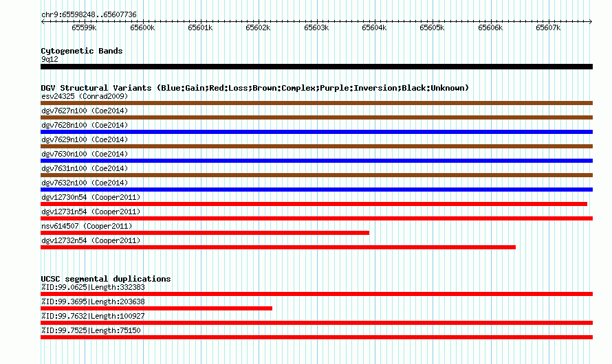Viewport: 612px width, 364px height.
Task: Select segmental duplication bar with Length:100927
Action: click(316, 323)
